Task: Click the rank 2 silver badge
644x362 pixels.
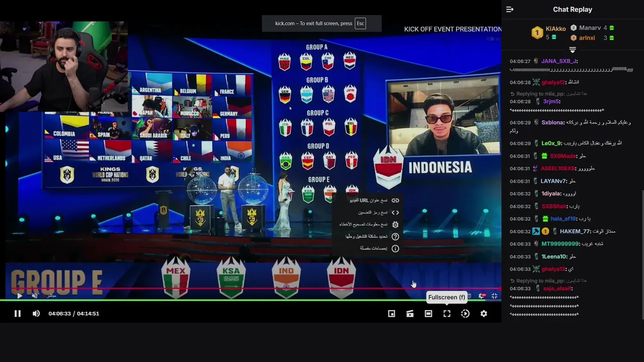Action: pyautogui.click(x=574, y=28)
